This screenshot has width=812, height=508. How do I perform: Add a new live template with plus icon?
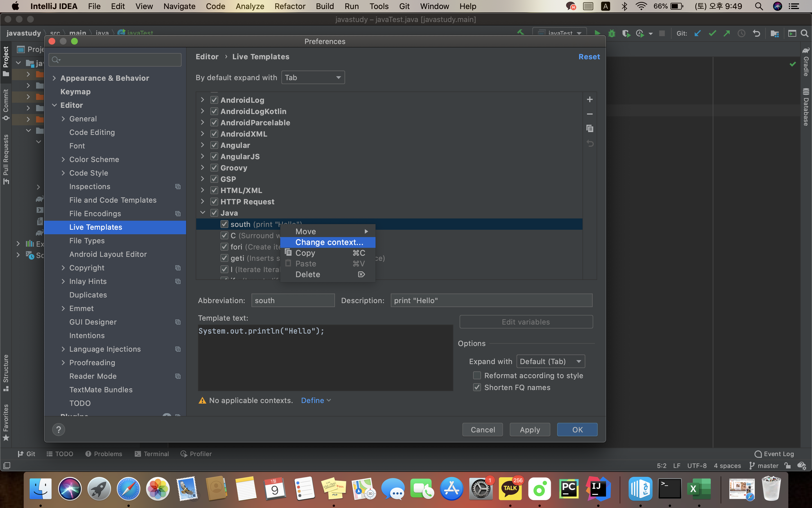590,99
